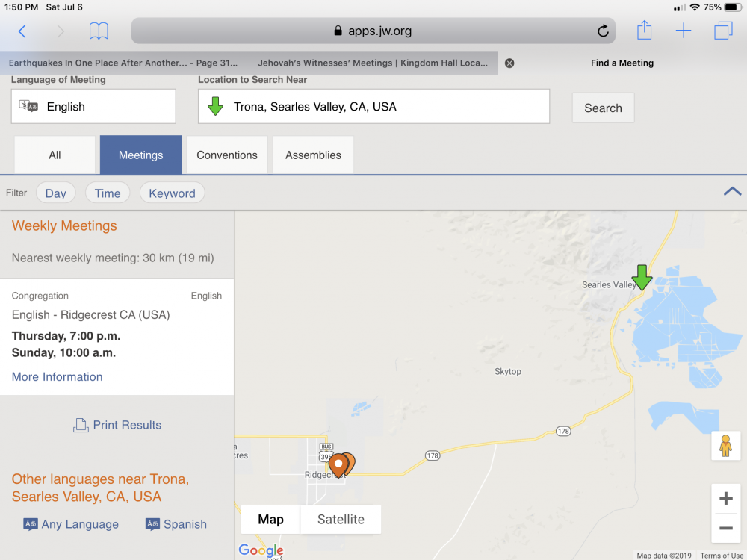747x560 pixels.
Task: Open the Day filter
Action: pos(56,193)
